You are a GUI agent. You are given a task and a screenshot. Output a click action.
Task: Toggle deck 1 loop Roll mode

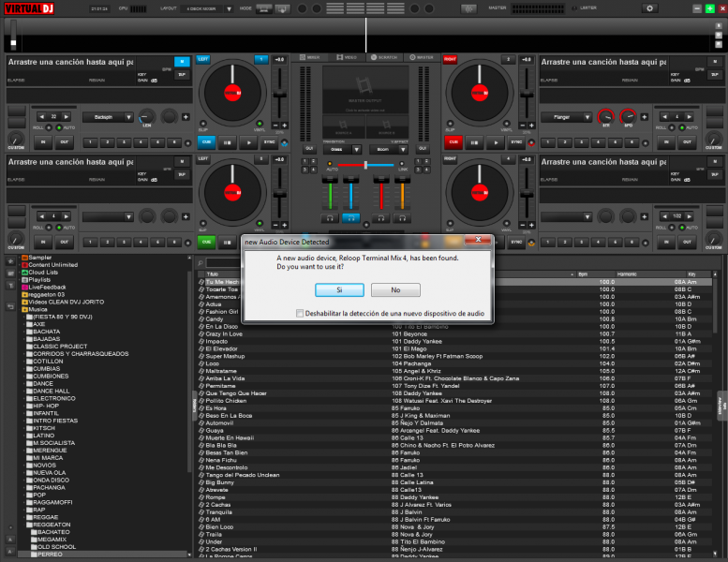49,127
